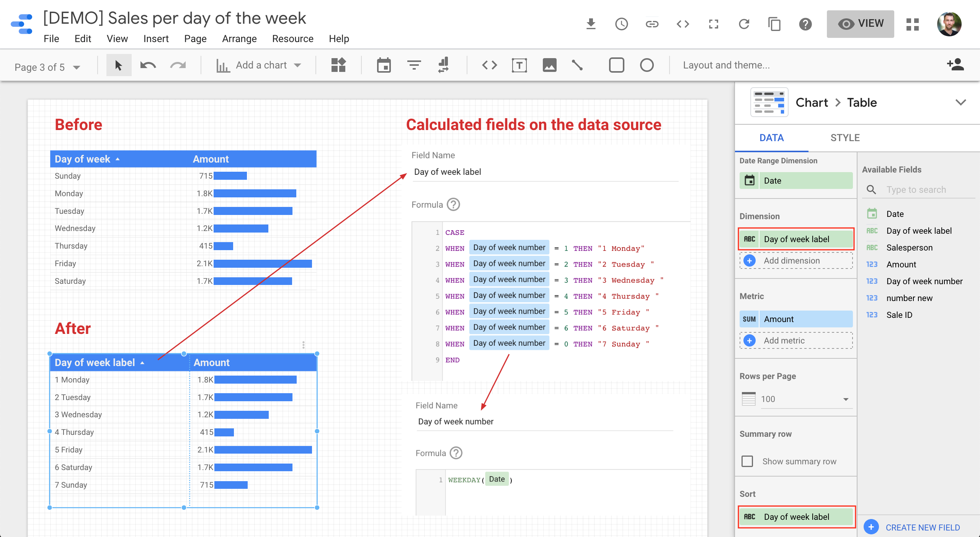Viewport: 980px width, 537px height.
Task: Open the Arrange menu
Action: [239, 39]
